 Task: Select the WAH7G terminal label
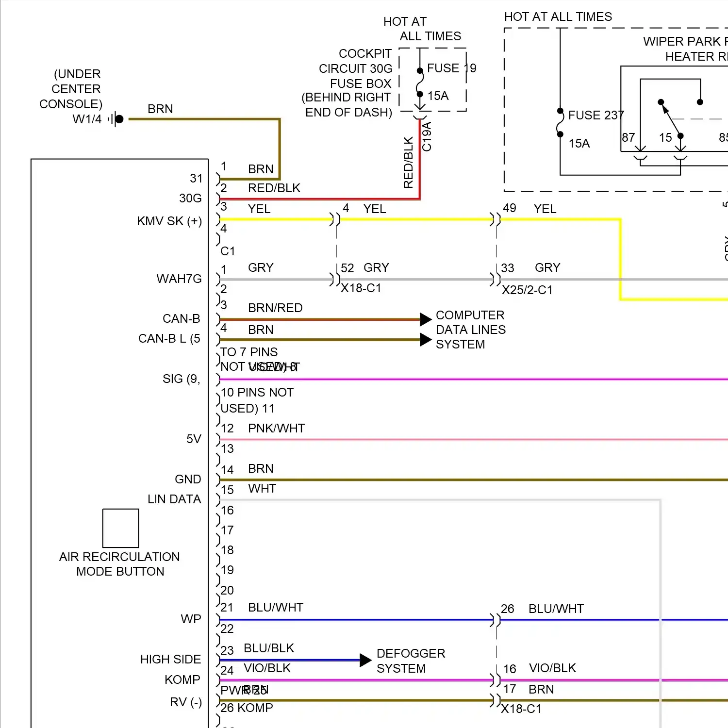[x=179, y=279]
